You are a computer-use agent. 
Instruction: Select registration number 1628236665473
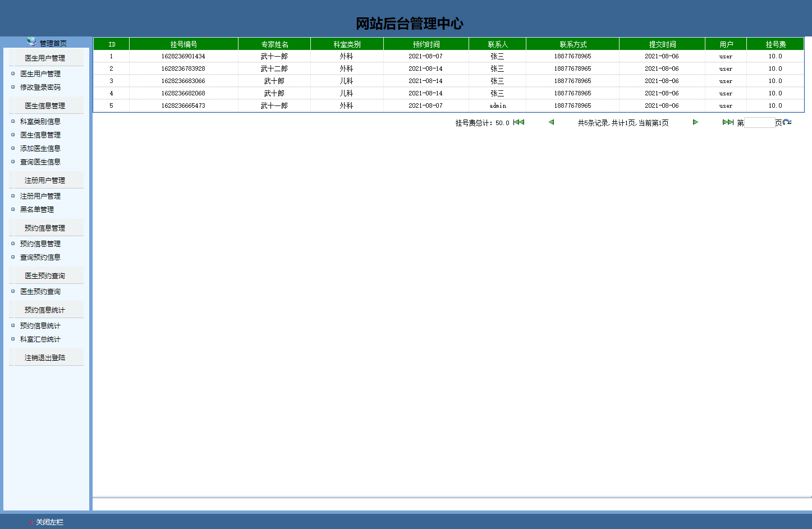(183, 105)
